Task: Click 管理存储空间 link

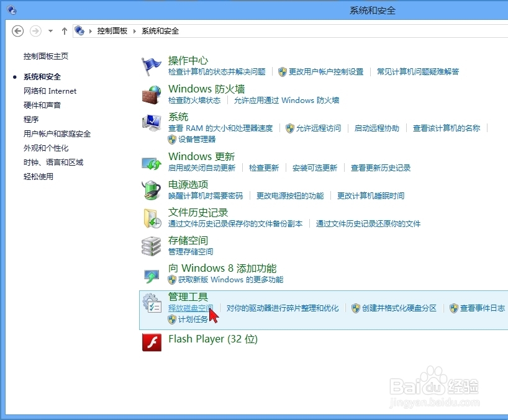Action: (191, 251)
